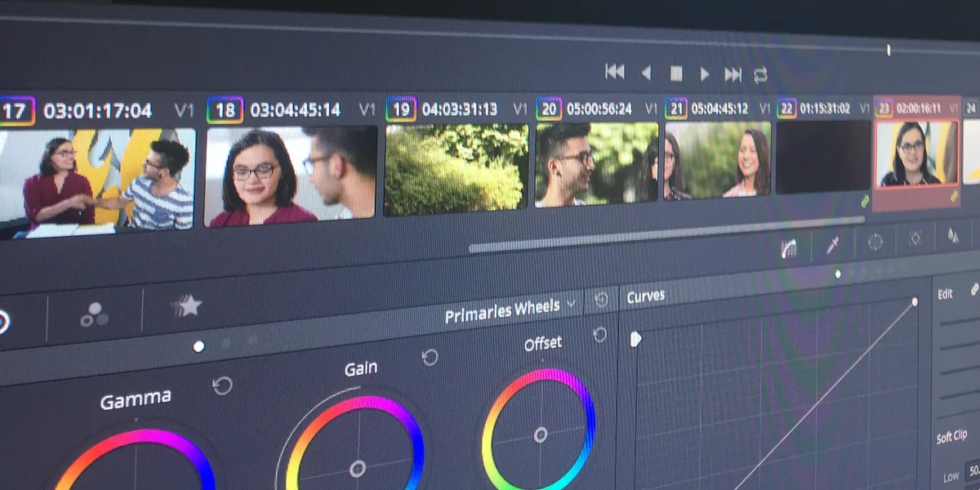Select clip 19 green foliage thumbnail
The width and height of the screenshot is (980, 490).
(x=457, y=169)
